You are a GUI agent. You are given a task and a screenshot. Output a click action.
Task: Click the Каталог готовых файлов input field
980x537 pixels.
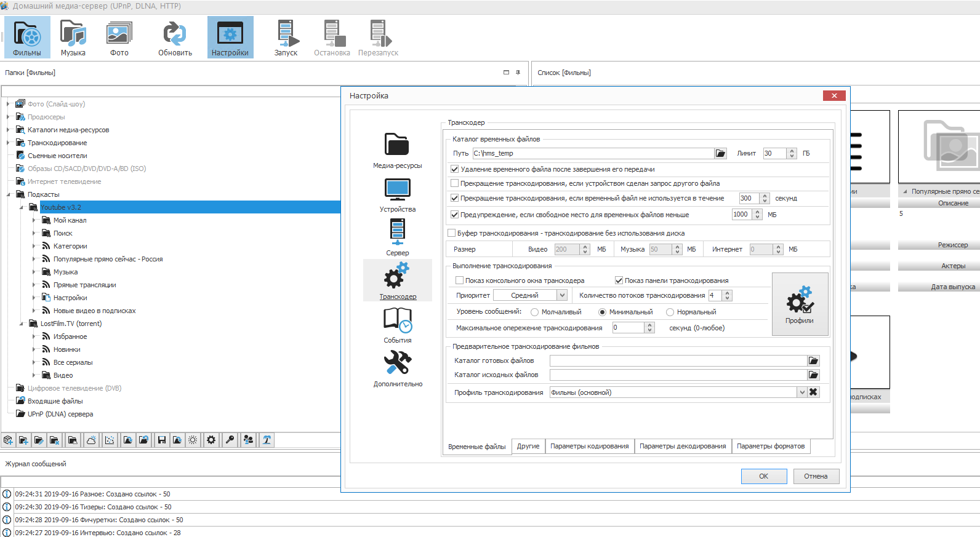click(677, 361)
